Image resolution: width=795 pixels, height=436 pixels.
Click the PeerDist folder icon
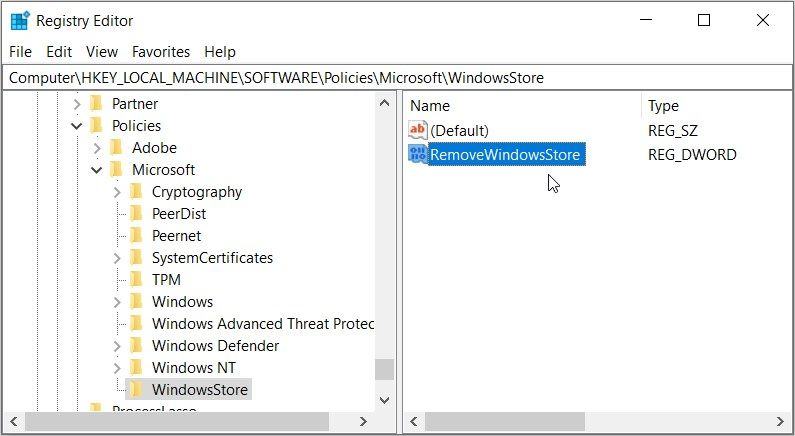point(136,213)
